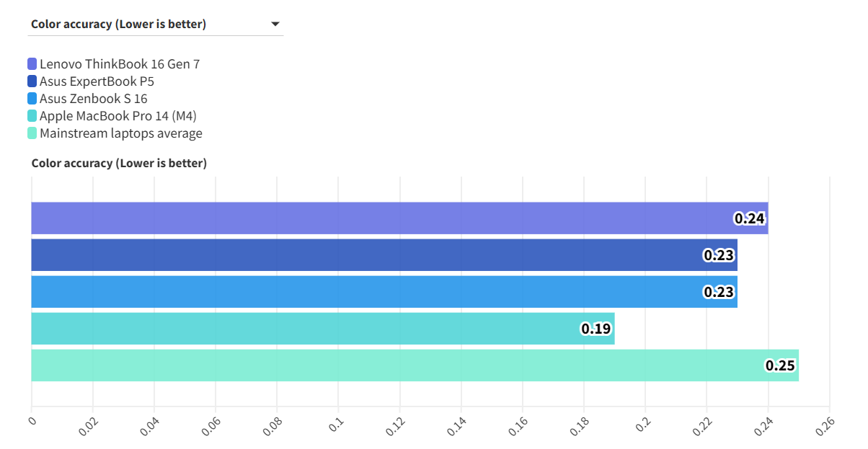Viewport: 868px width, 449px height.
Task: Click the Mainstream laptops average legend swatch
Action: tap(32, 133)
